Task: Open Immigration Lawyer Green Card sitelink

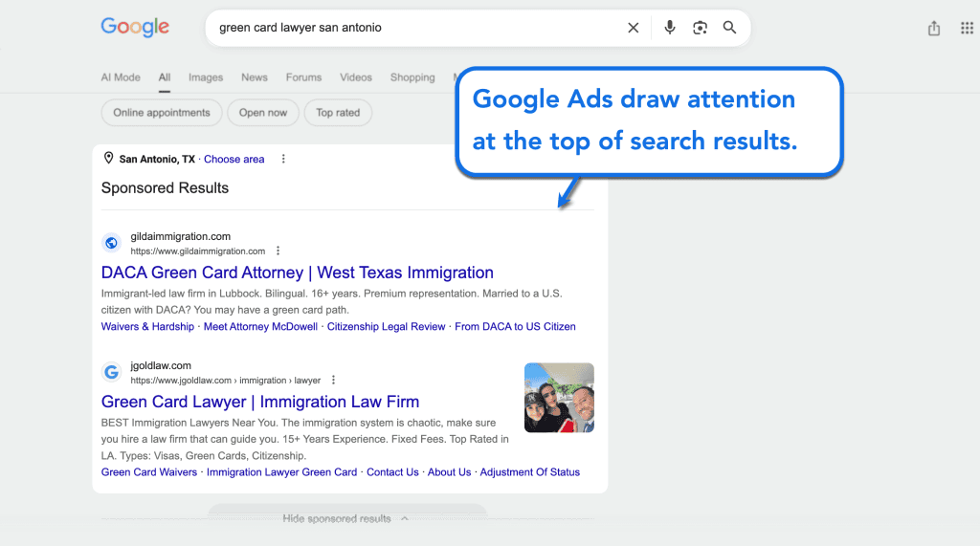Action: pyautogui.click(x=282, y=472)
